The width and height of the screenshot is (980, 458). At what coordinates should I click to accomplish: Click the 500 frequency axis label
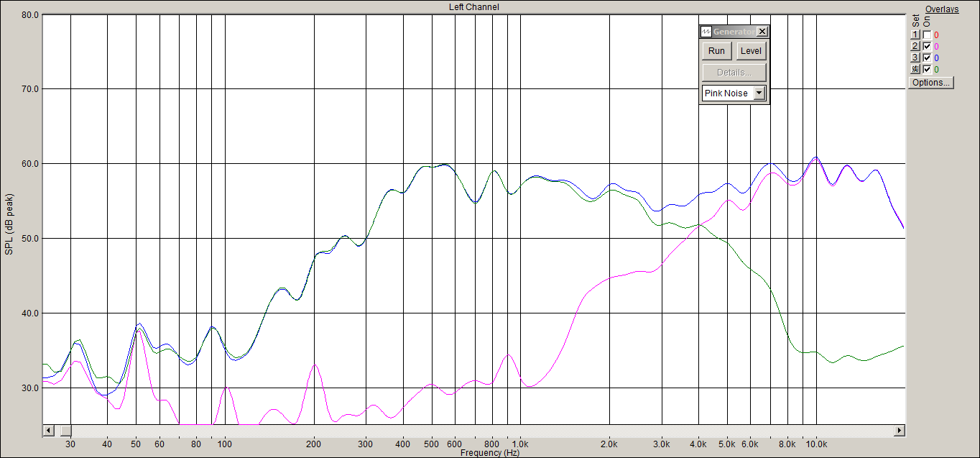pos(431,444)
